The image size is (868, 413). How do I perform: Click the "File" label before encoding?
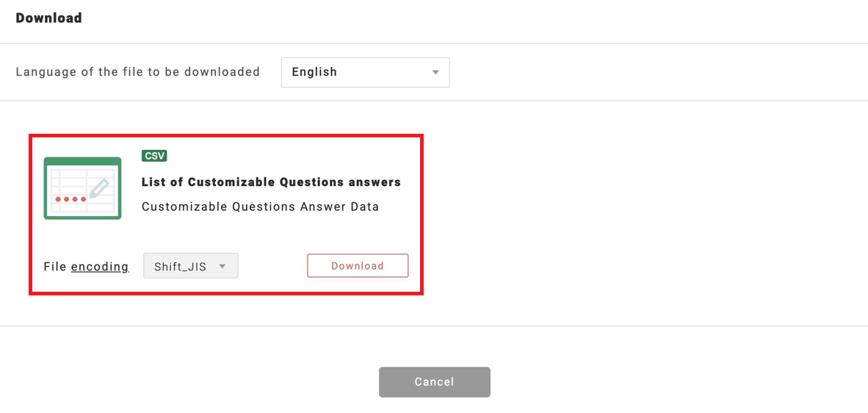pyautogui.click(x=55, y=267)
